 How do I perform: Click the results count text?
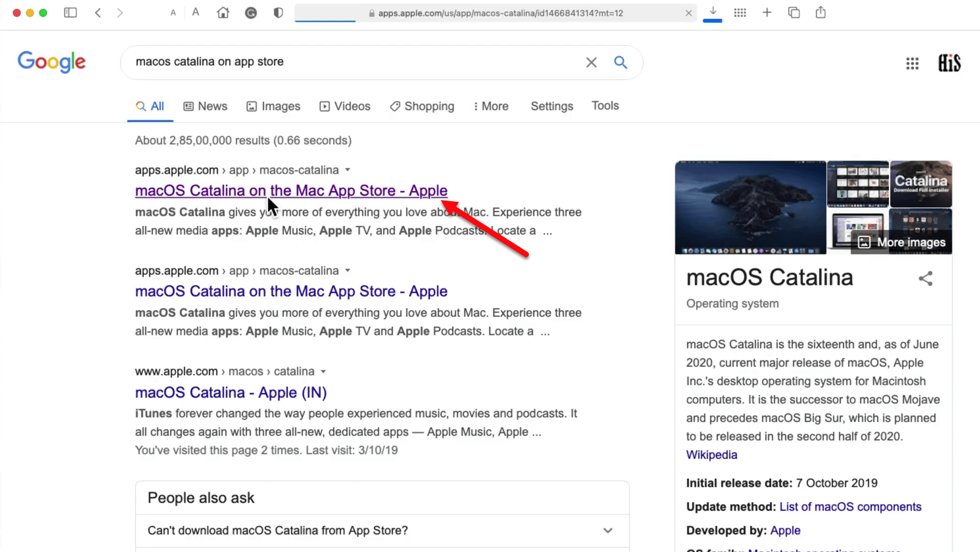click(x=243, y=140)
